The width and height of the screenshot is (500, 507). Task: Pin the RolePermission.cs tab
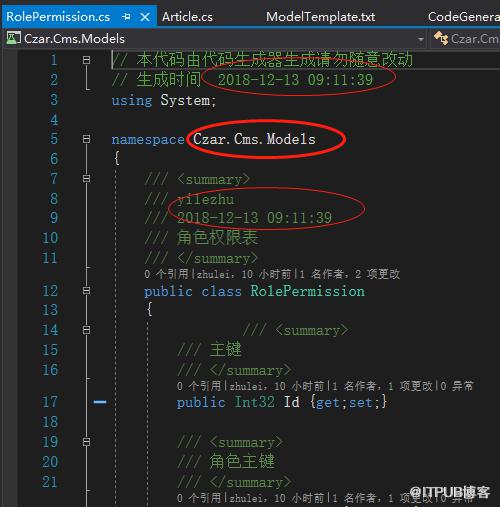tap(126, 17)
